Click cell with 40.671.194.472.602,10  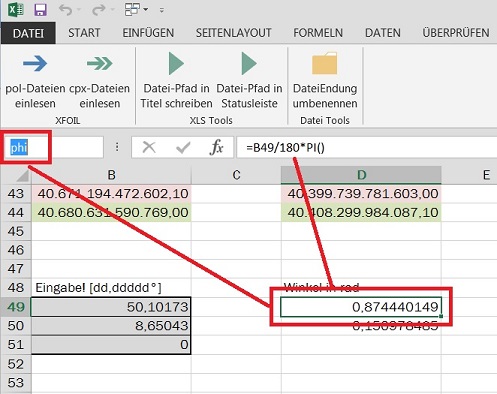coord(111,194)
